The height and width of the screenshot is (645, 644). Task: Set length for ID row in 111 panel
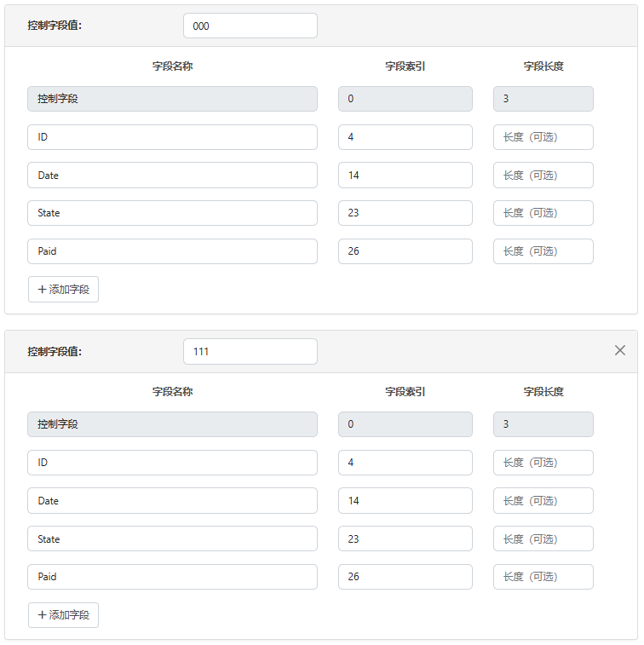click(x=543, y=463)
